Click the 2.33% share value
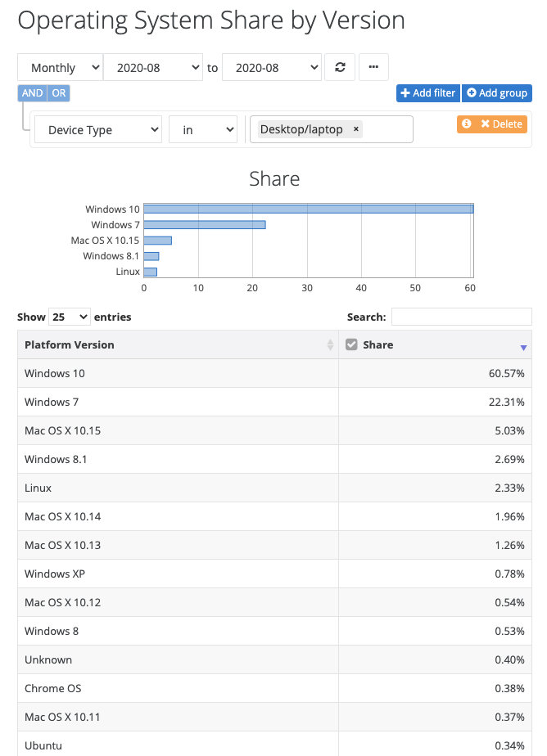The image size is (547, 756). pos(509,488)
